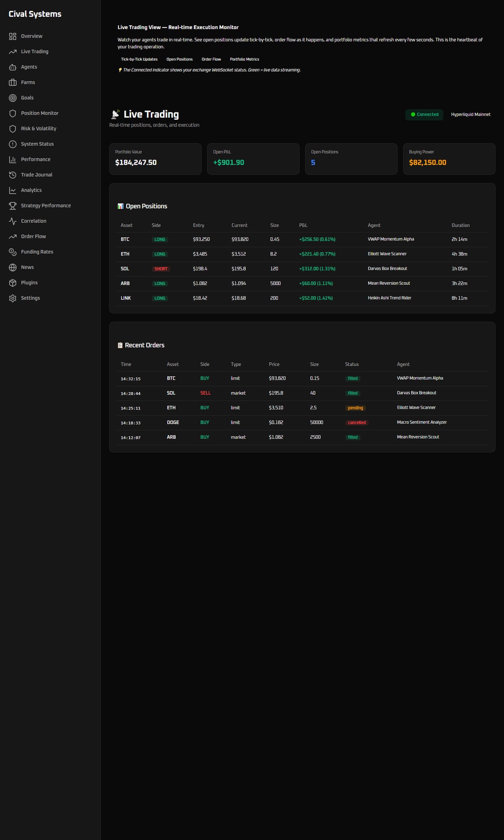
Task: Select the SOL short position row
Action: point(302,269)
